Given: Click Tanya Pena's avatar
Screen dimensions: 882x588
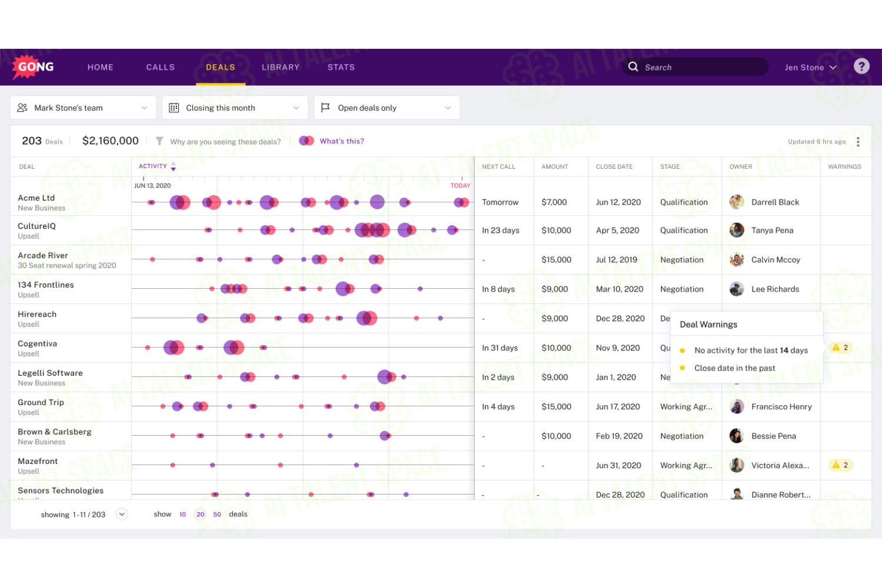Looking at the screenshot, I should click(x=737, y=230).
